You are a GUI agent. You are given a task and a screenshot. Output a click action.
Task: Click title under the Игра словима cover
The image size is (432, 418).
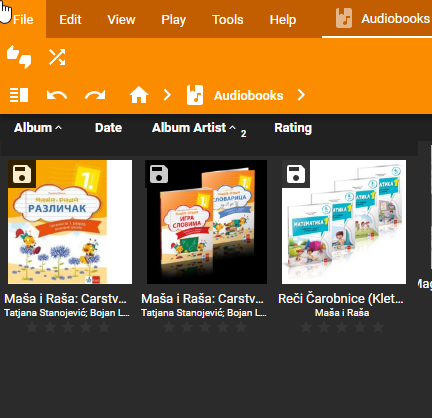click(x=202, y=299)
